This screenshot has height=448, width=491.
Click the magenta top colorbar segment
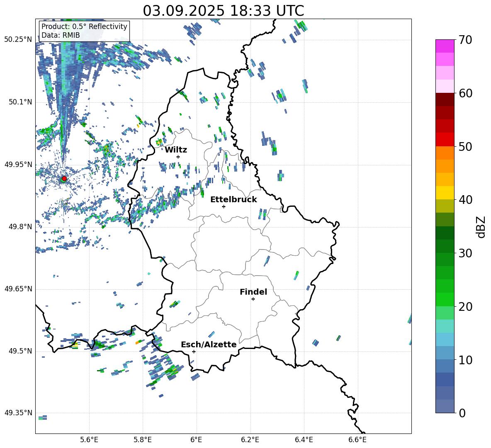[445, 46]
